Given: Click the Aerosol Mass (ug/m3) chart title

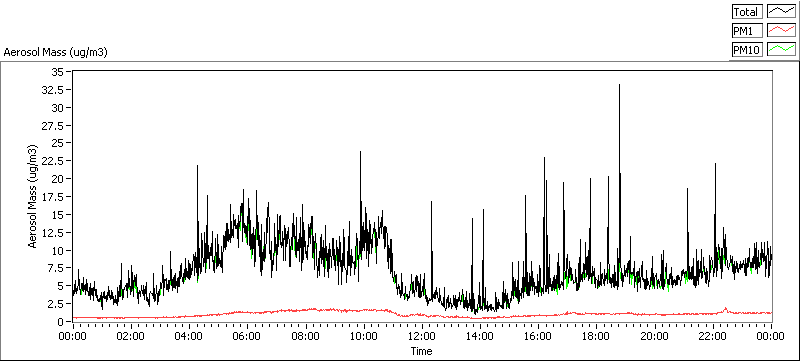Looking at the screenshot, I should point(55,52).
